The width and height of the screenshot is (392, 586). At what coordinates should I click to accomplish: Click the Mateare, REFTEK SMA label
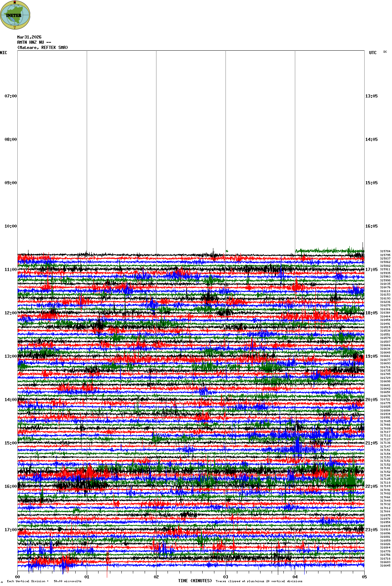point(43,48)
